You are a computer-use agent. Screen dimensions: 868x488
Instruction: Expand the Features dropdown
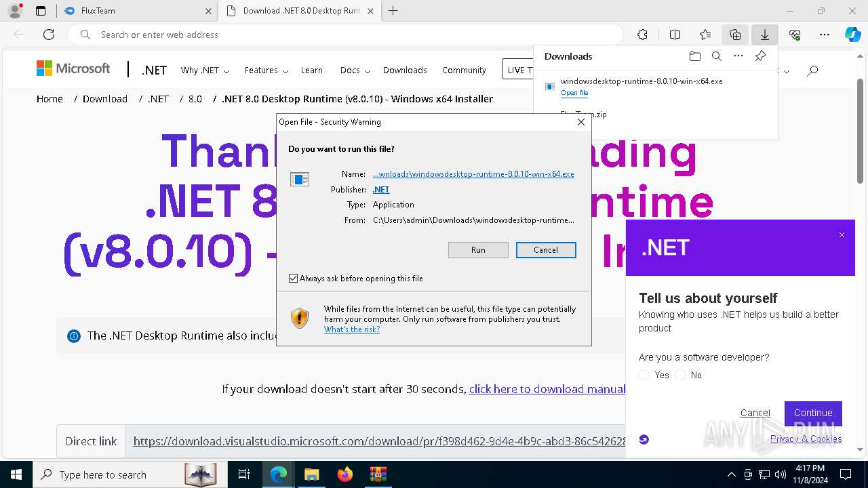267,70
